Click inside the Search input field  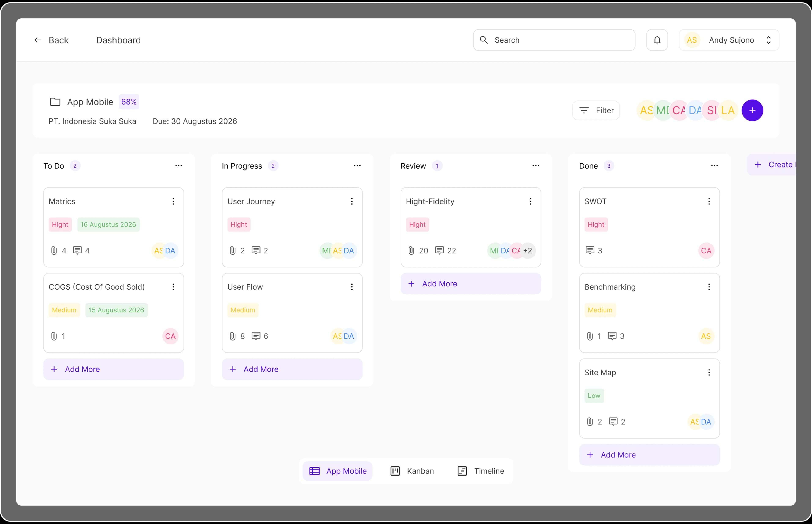point(554,40)
